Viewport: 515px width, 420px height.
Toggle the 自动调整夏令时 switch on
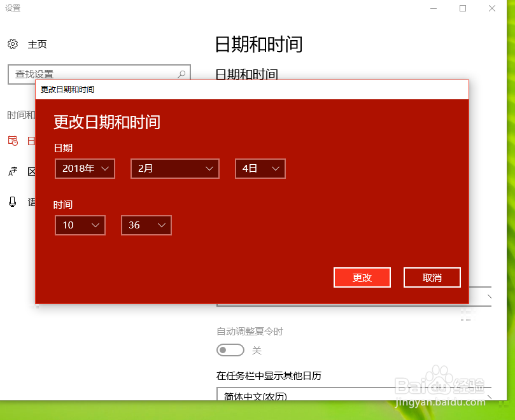(230, 350)
